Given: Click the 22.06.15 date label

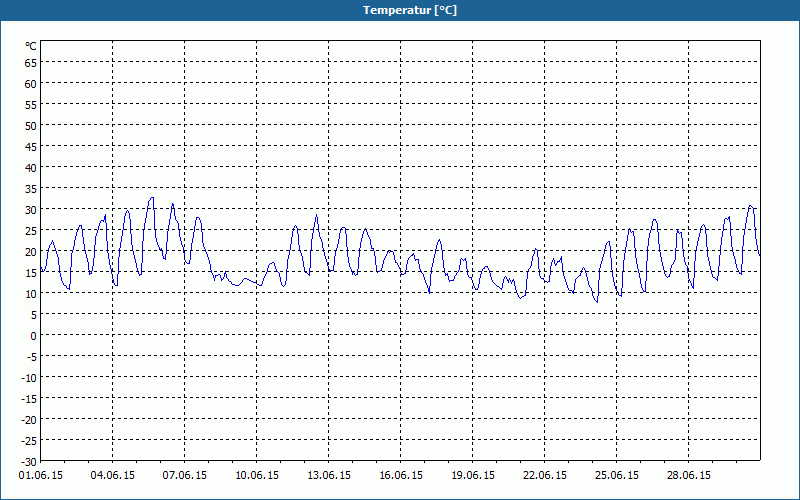Looking at the screenshot, I should pos(544,476).
